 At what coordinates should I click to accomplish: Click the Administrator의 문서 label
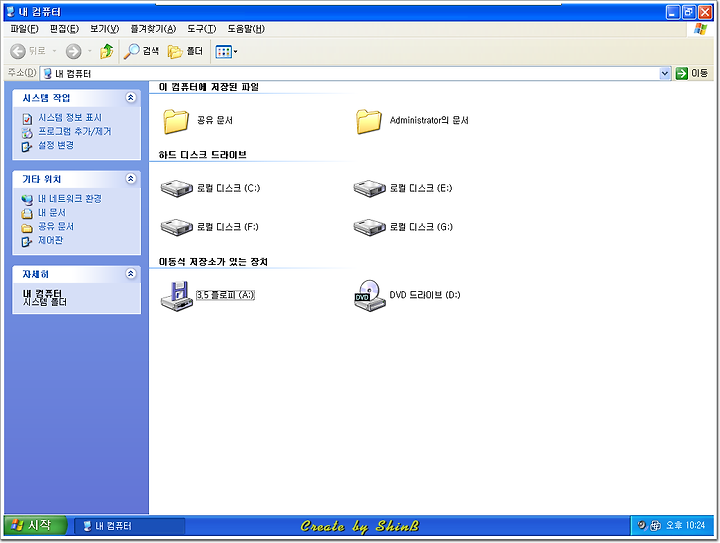pos(429,120)
